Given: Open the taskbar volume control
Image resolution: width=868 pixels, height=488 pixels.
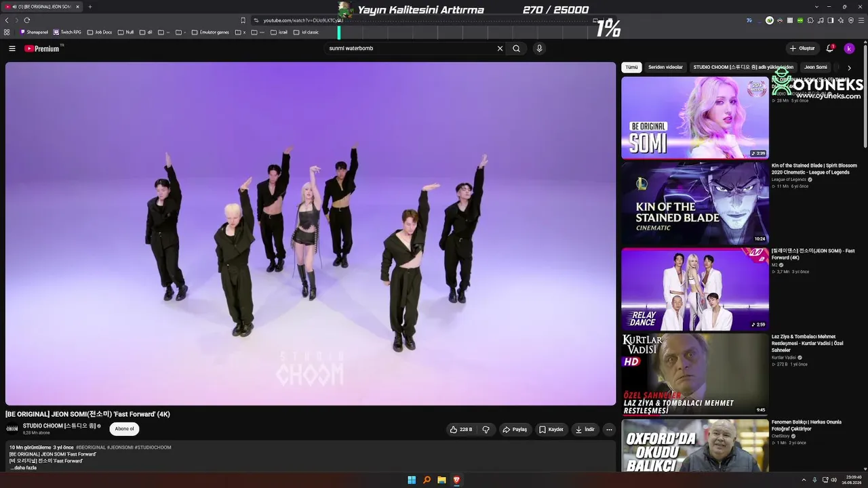Looking at the screenshot, I should [834, 480].
